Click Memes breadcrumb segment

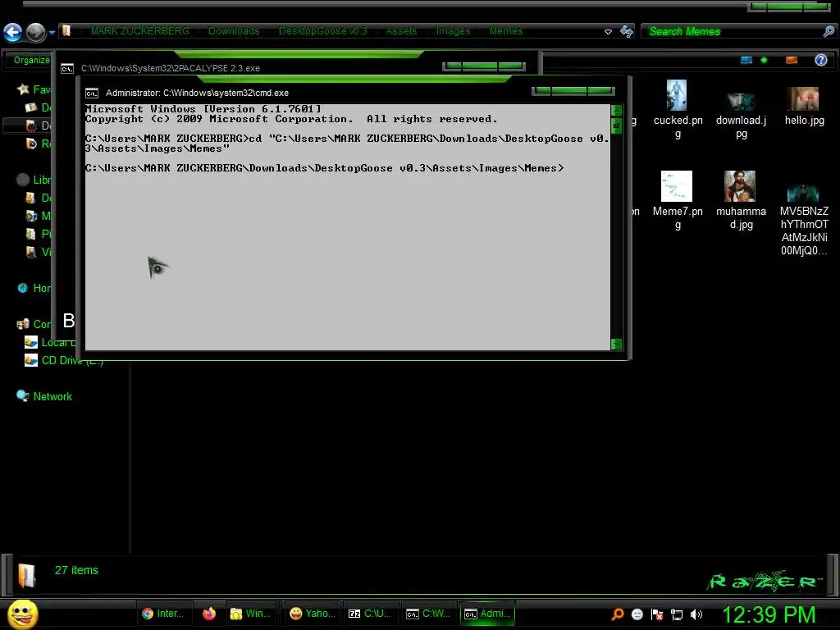point(505,31)
